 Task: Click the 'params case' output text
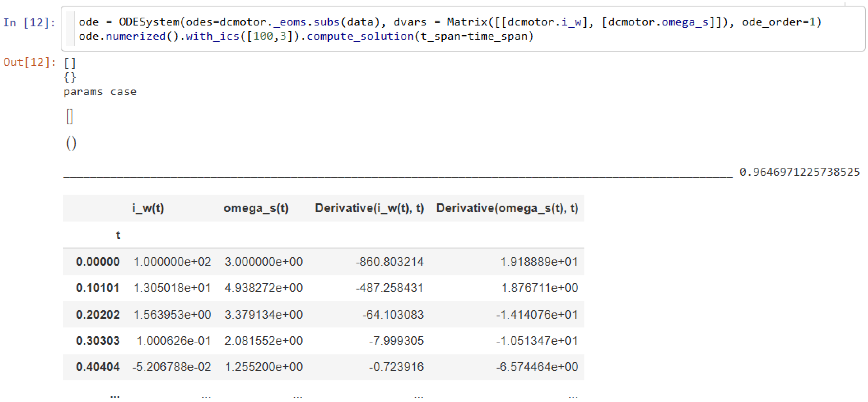[x=100, y=92]
